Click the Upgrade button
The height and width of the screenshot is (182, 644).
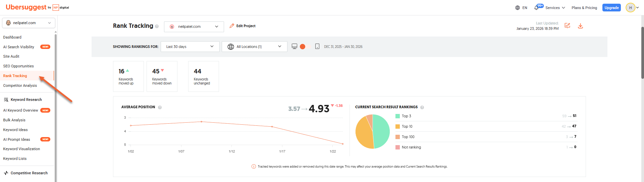[x=611, y=8]
